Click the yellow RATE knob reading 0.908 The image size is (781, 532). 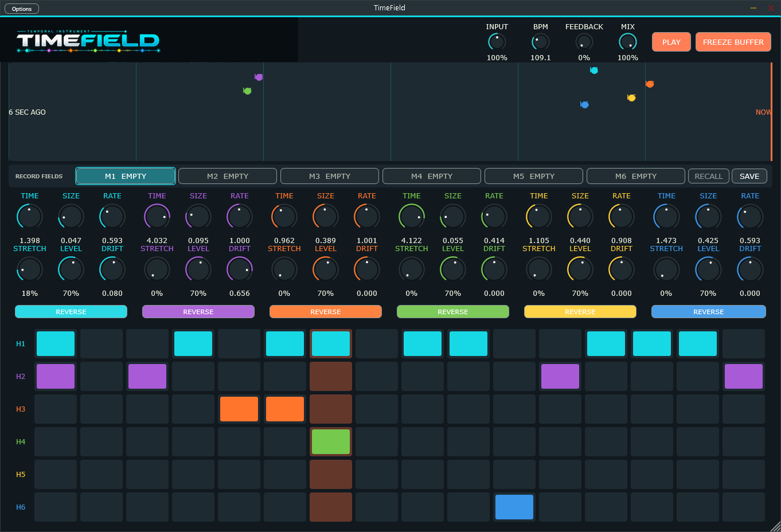(622, 217)
